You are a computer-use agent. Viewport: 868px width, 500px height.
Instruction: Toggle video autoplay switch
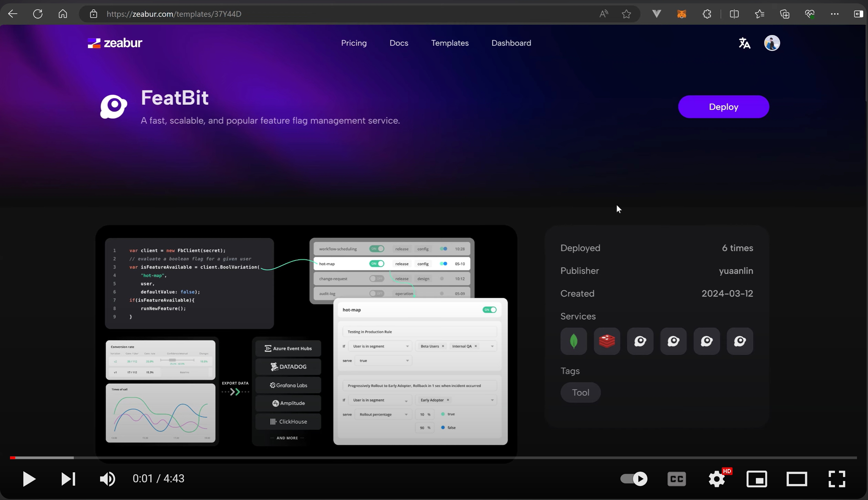tap(634, 479)
